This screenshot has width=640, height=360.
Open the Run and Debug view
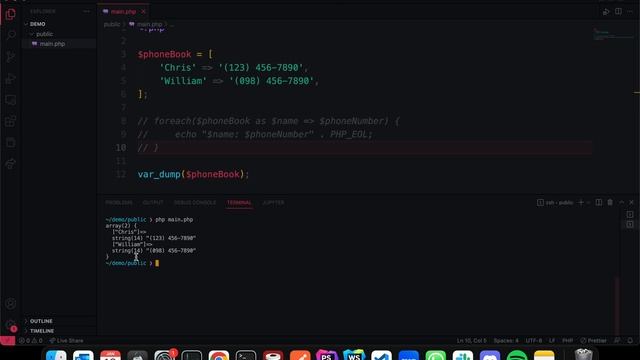click(11, 78)
